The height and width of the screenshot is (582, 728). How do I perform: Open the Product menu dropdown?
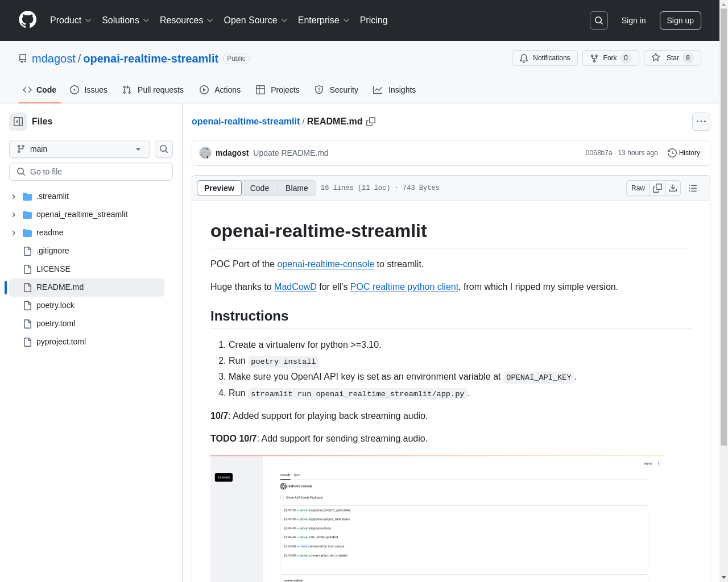(x=71, y=20)
